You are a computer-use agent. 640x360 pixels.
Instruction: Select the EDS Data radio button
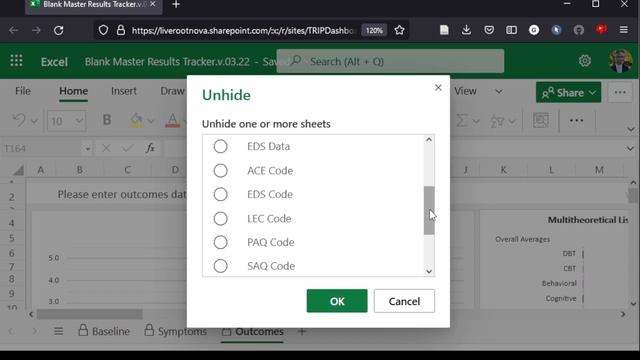tap(220, 146)
